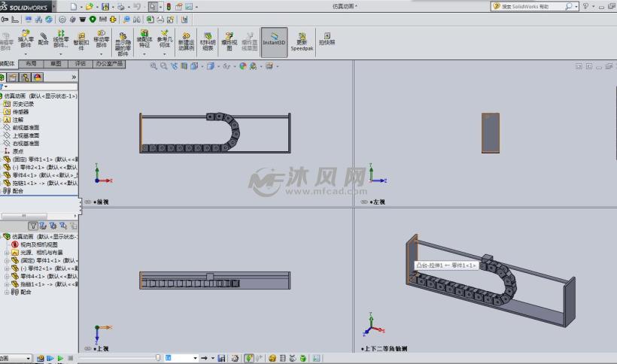Switch to the 布局 (Layout) tab

(31, 64)
